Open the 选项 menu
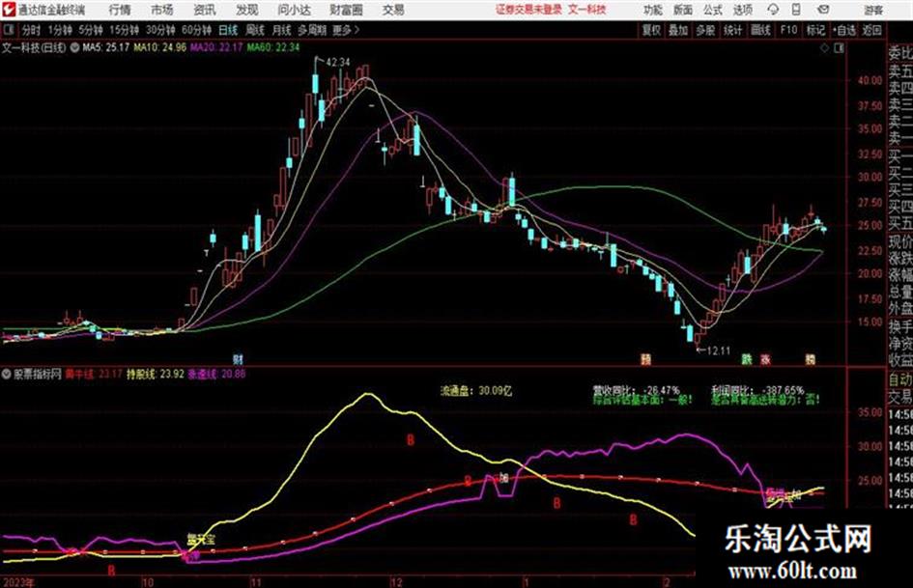Viewport: 913px width, 588px height. [x=742, y=10]
